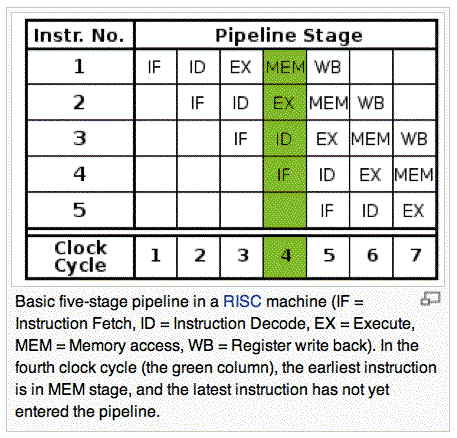Viewport: 457px width, 438px height.
Task: Click the WB cell of instruction 3
Action: [x=415, y=138]
